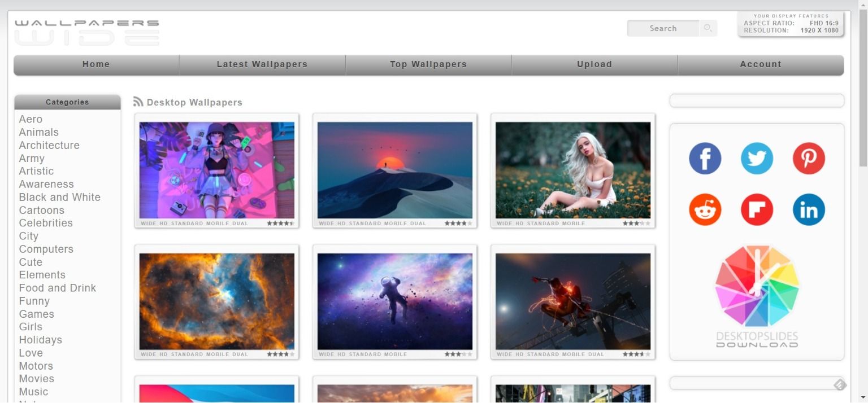Click star rating under Spider-Man wallpaper
Screen dimensions: 868x403
pos(637,354)
